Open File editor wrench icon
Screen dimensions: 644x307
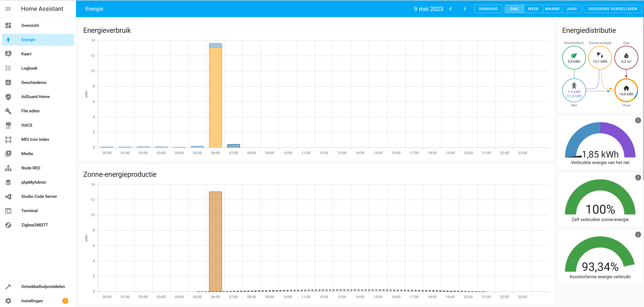(x=8, y=111)
